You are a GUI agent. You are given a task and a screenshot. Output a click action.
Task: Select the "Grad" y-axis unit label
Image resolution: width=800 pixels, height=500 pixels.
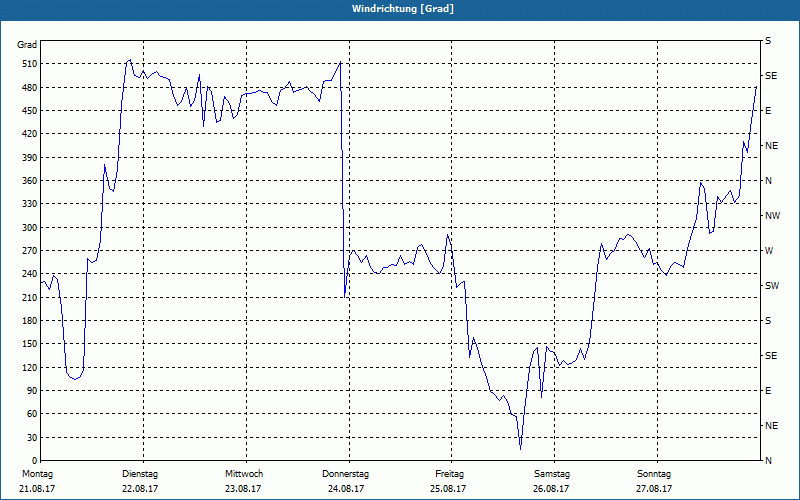27,45
